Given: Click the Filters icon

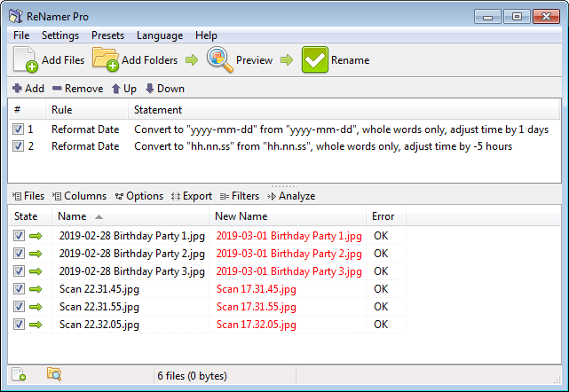Looking at the screenshot, I should [x=225, y=197].
